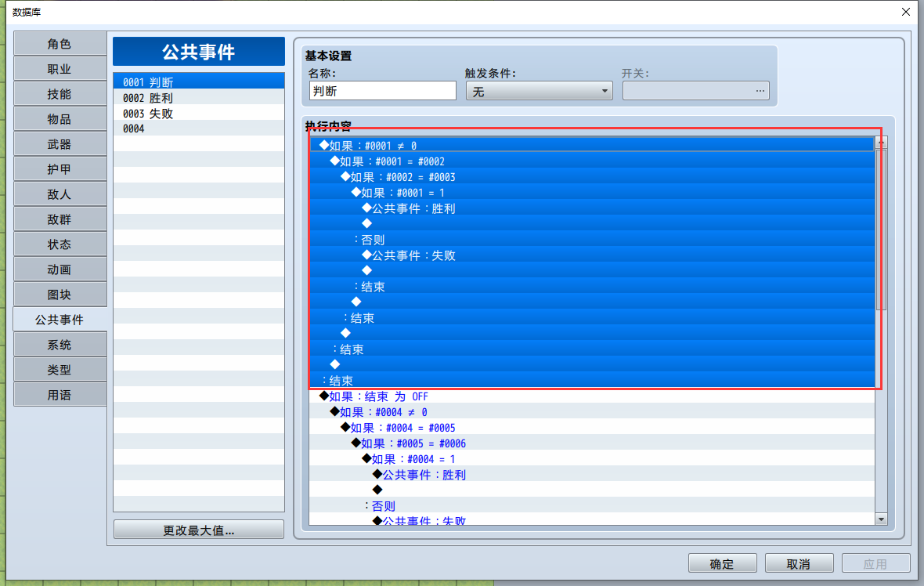The height and width of the screenshot is (586, 924).
Task: Click the 确定 button
Action: [723, 563]
